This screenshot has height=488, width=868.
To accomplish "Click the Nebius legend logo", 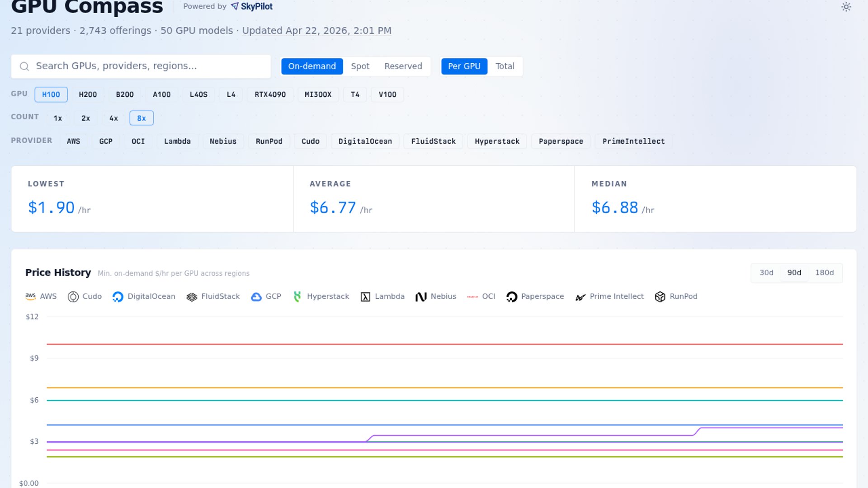I will point(421,297).
